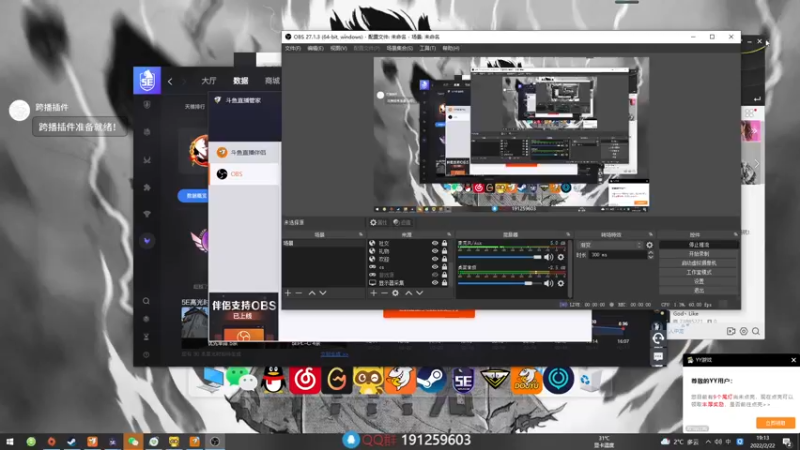Click the 伴侣支持OBS banner thumbnail

coord(244,317)
